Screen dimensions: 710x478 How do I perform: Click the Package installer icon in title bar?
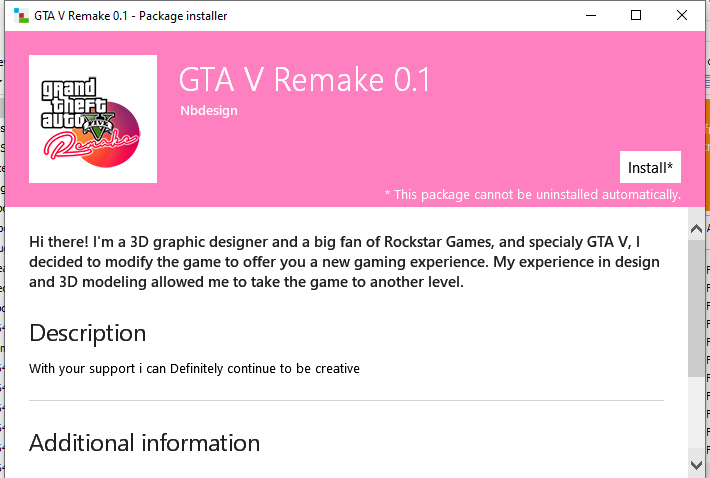coord(19,15)
